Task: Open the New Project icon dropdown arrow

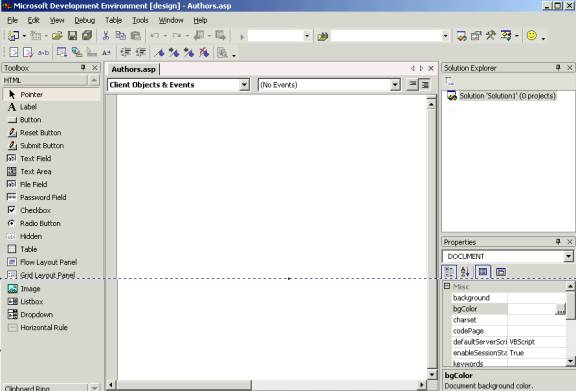Action: [x=24, y=36]
